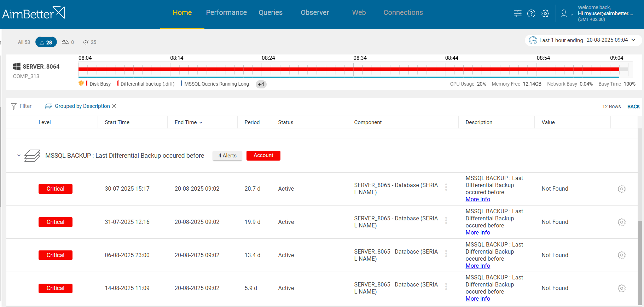This screenshot has height=307, width=644.
Task: Click the shield warning icon beside Disk Busy
Action: point(81,83)
